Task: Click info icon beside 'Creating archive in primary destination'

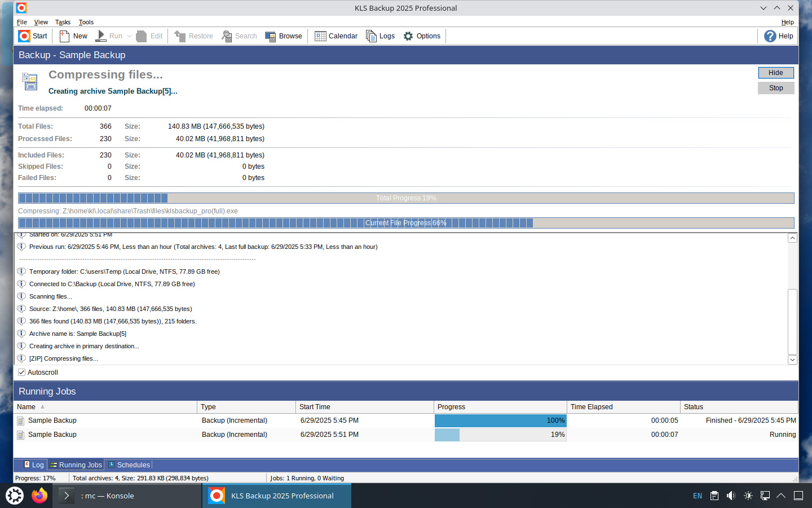Action: (21, 346)
